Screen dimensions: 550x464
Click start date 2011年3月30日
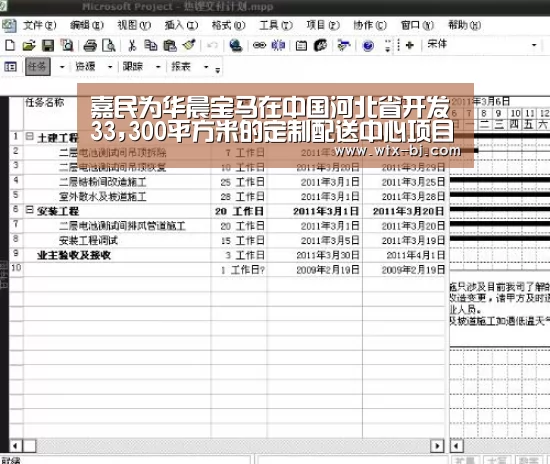tap(328, 255)
